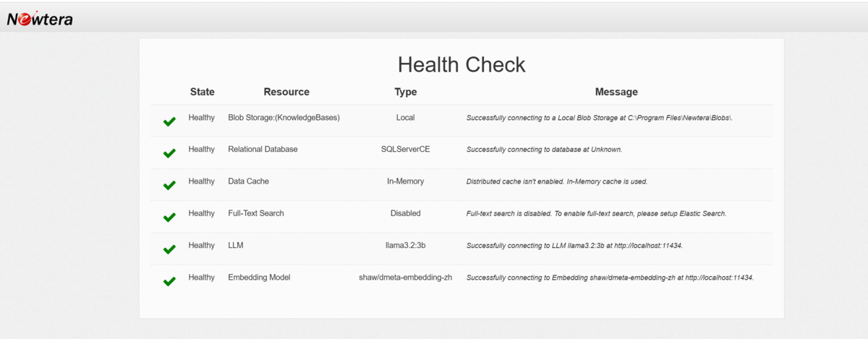868x339 pixels.
Task: Click the green checkmark for LLM row
Action: pyautogui.click(x=169, y=249)
